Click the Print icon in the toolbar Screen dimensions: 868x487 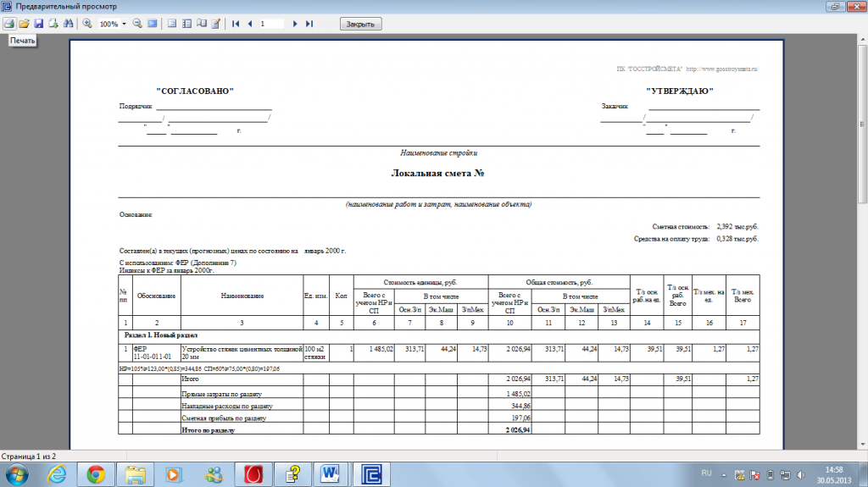pos(9,24)
